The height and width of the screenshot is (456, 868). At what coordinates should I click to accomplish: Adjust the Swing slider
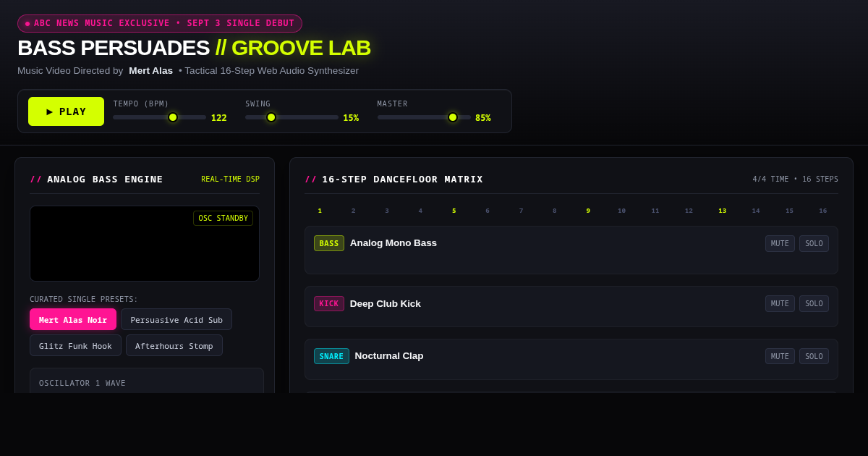pos(292,117)
